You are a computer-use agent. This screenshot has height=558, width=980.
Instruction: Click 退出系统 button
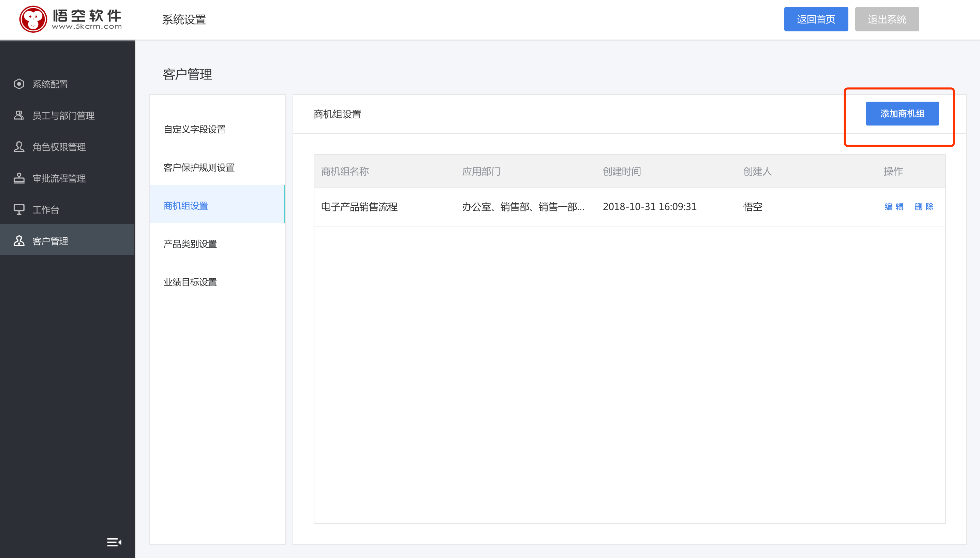pos(888,19)
